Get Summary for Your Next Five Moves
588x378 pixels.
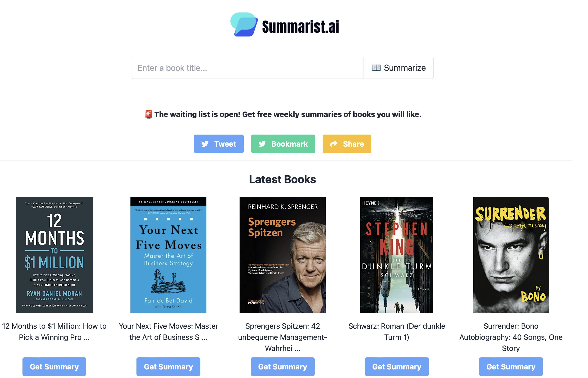click(168, 366)
